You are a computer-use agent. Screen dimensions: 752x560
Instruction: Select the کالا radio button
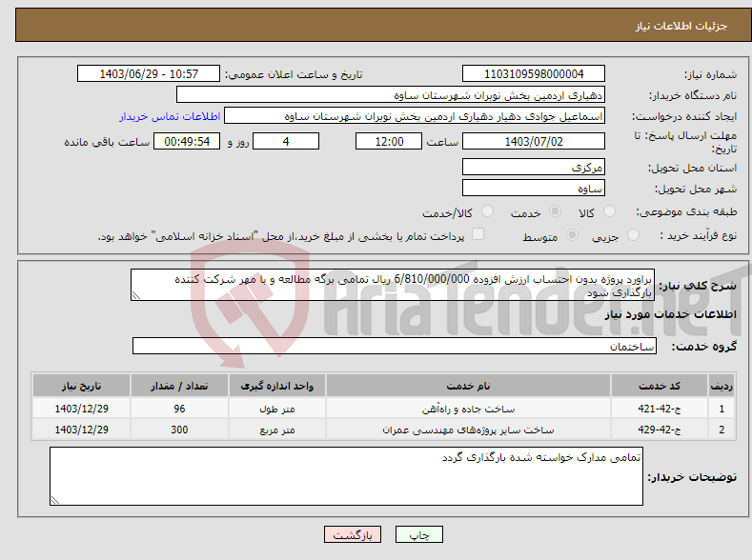(609, 211)
